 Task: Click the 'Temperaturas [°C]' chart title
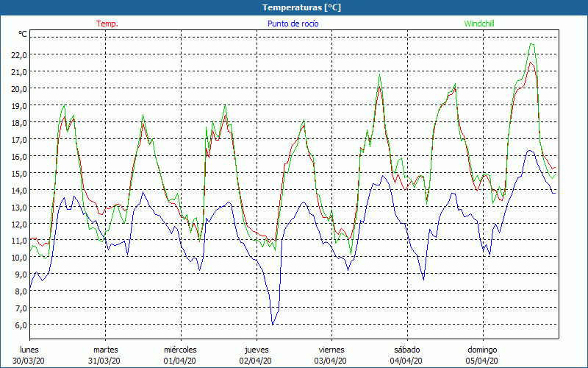pos(301,7)
